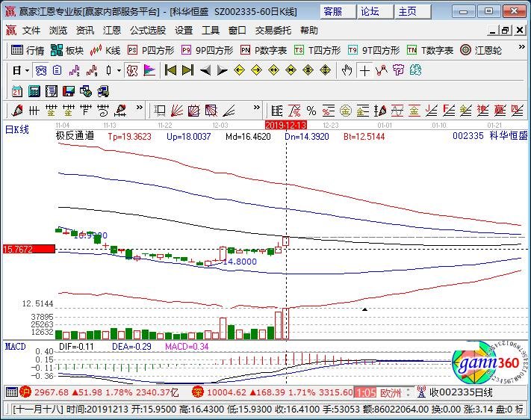Toggle the 极 indicator button
This screenshot has height=420, width=531.
[x=131, y=70]
